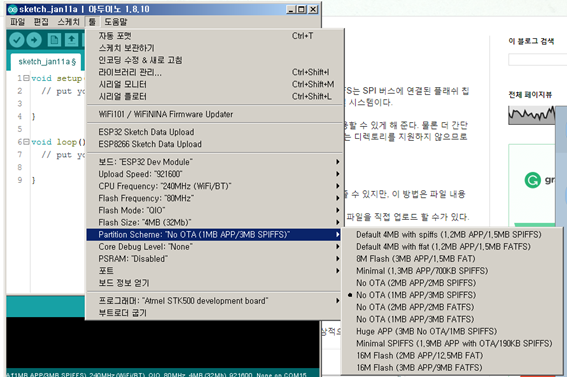567x377 pixels.
Task: Select Minimal (1.3MB APP/700KB SPIFFS)
Action: click(452, 271)
